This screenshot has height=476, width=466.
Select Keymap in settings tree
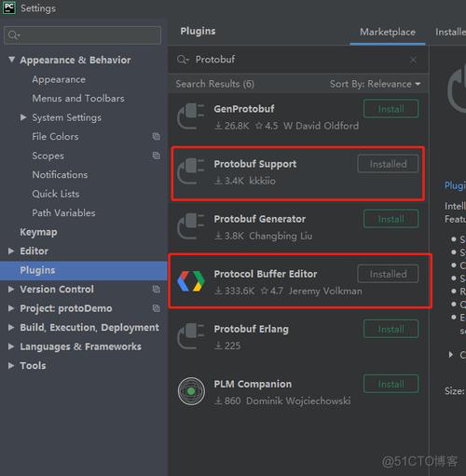(38, 232)
